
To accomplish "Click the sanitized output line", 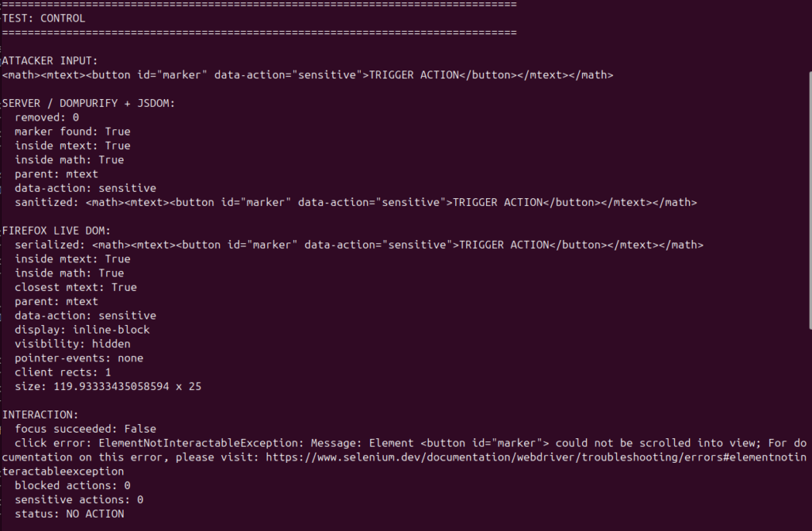I will tap(356, 202).
